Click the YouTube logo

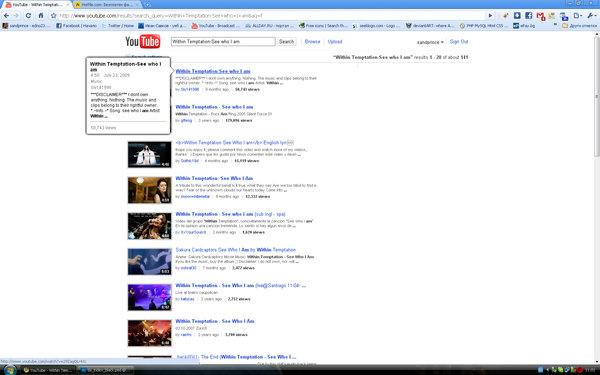(143, 41)
